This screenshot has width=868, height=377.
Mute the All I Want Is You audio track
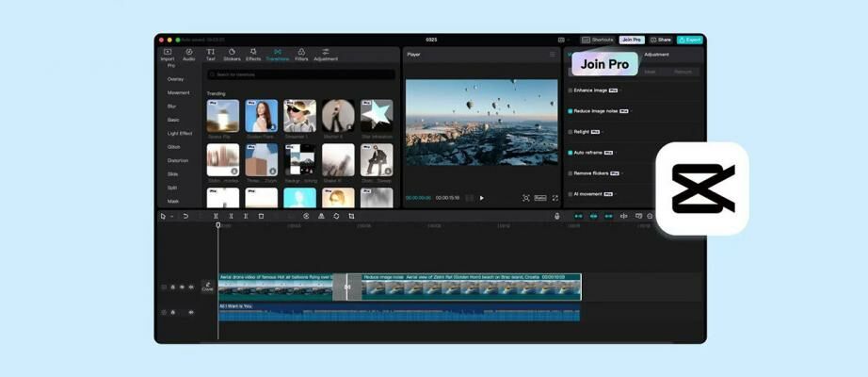[191, 312]
